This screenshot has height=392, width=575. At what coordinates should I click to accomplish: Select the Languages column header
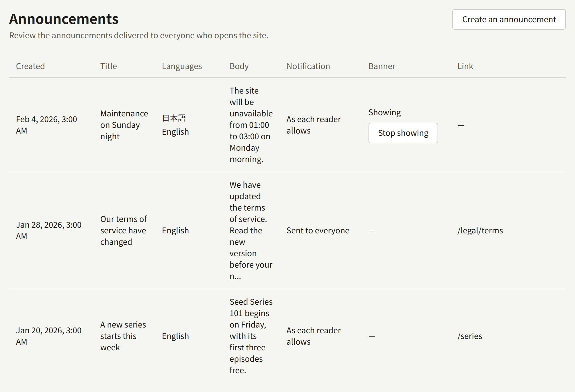click(x=182, y=66)
